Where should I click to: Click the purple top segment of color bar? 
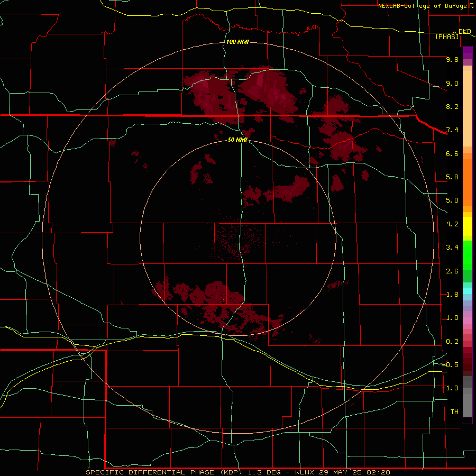point(467,52)
